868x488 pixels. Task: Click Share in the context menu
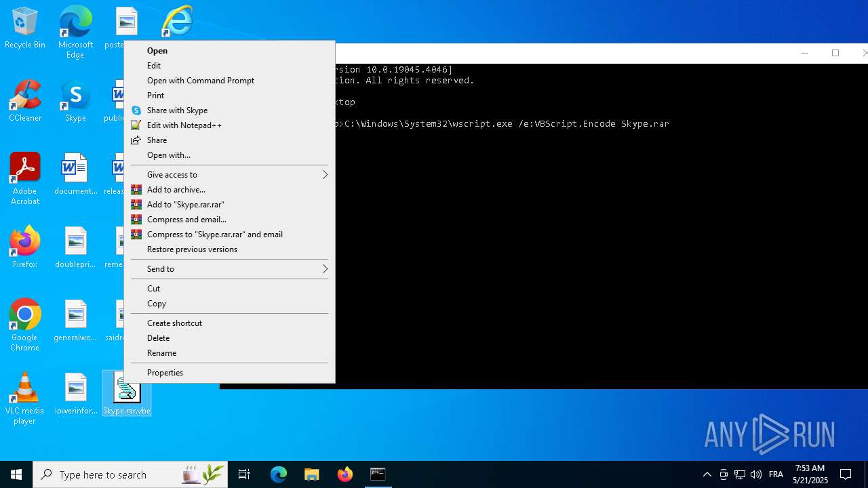(229, 140)
